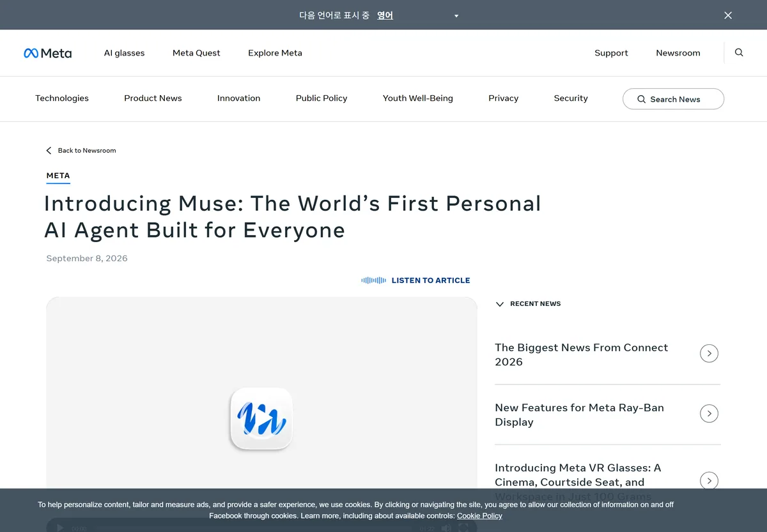Select the Technologies news category
Viewport: 767px width, 532px height.
[x=62, y=98]
